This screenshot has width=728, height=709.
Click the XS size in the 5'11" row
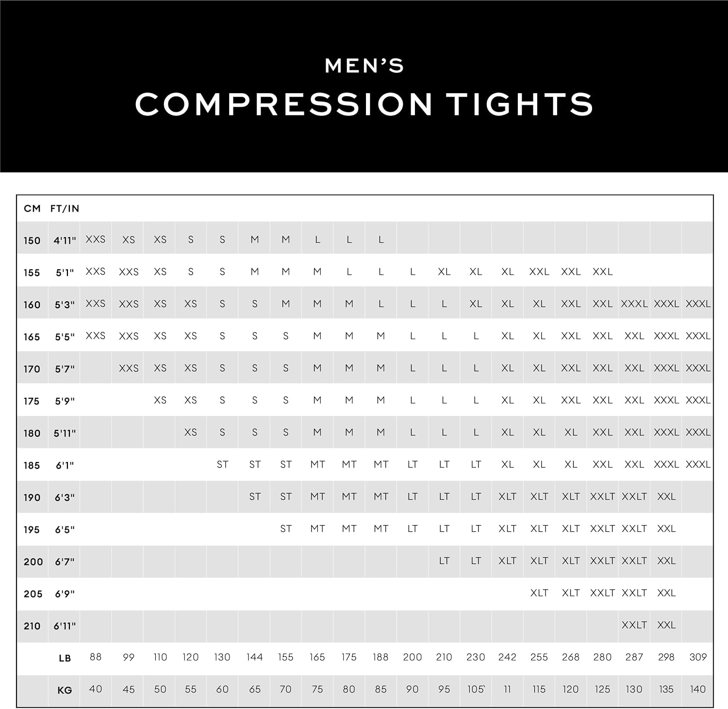(191, 432)
